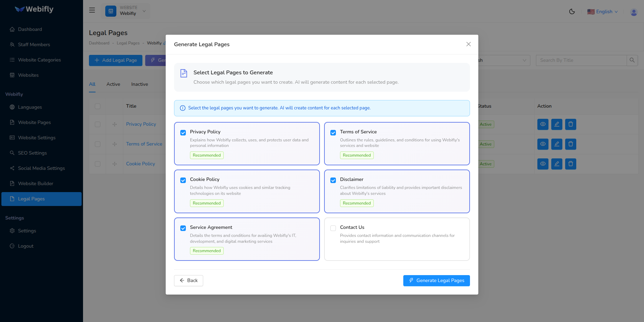The width and height of the screenshot is (644, 322).
Task: Deselect the Disclaimer checkbox
Action: [x=333, y=180]
